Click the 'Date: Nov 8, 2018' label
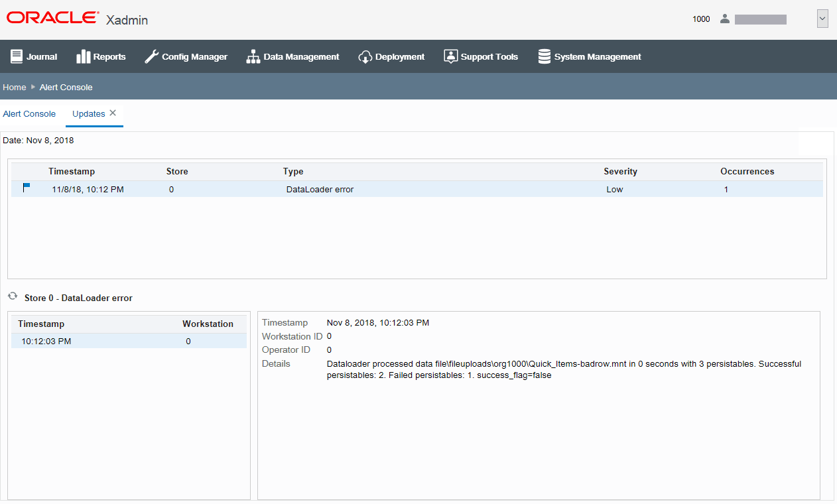 click(x=38, y=140)
